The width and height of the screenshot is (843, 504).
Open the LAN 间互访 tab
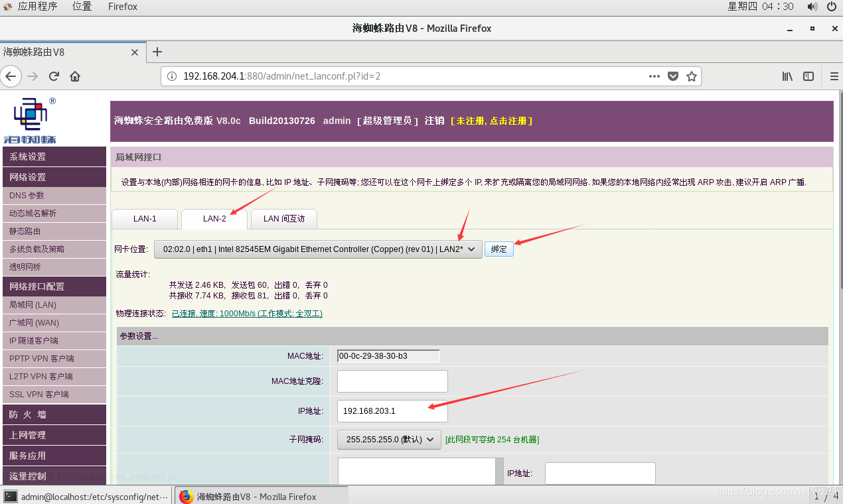click(284, 219)
